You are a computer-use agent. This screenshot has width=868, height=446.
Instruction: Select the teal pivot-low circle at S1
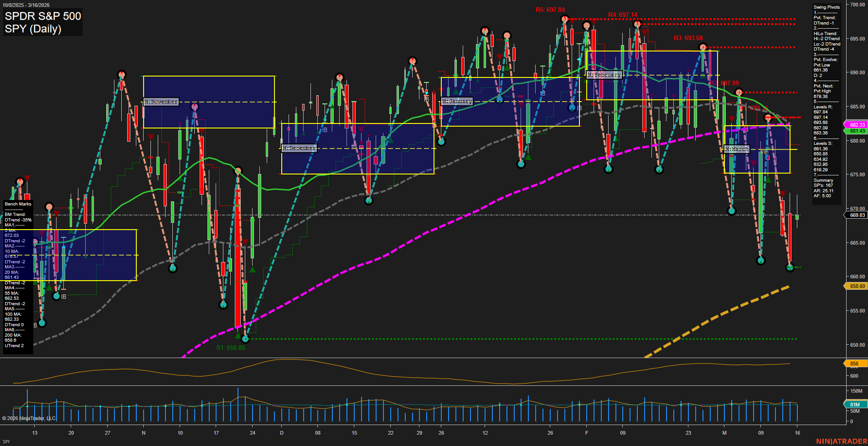(x=245, y=339)
